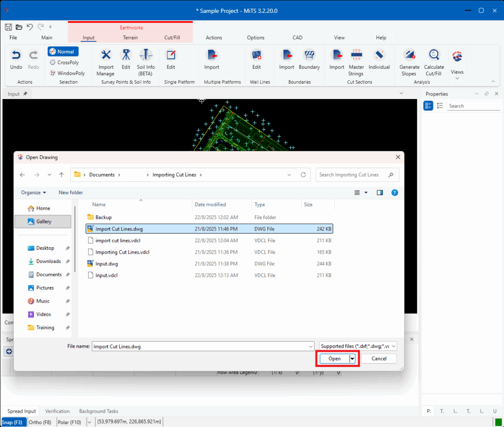
Task: Click the New folder button
Action: pos(71,193)
